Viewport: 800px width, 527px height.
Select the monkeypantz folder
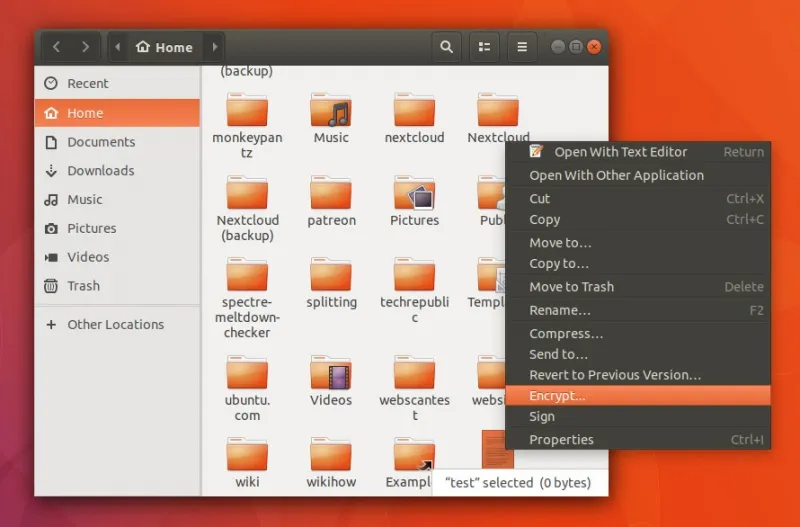tap(247, 110)
